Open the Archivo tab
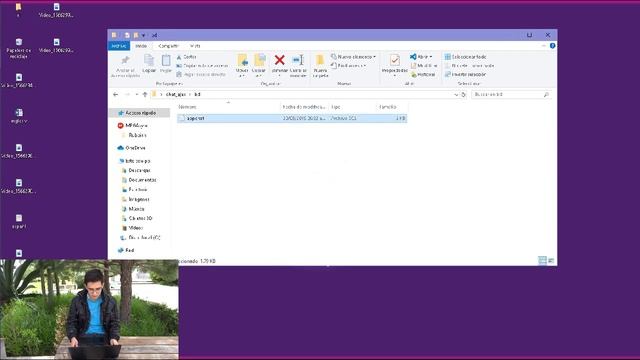Viewport: 640px width, 360px height. 119,46
